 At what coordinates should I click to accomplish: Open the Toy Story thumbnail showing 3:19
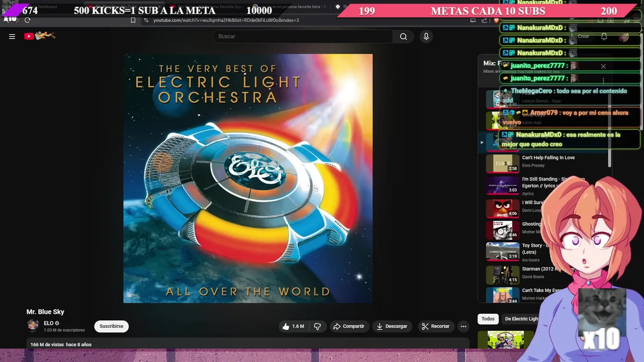coord(502,251)
